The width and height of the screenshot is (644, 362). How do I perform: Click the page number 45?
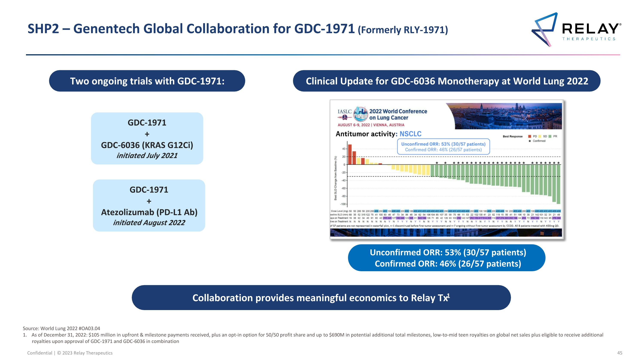tap(620, 353)
